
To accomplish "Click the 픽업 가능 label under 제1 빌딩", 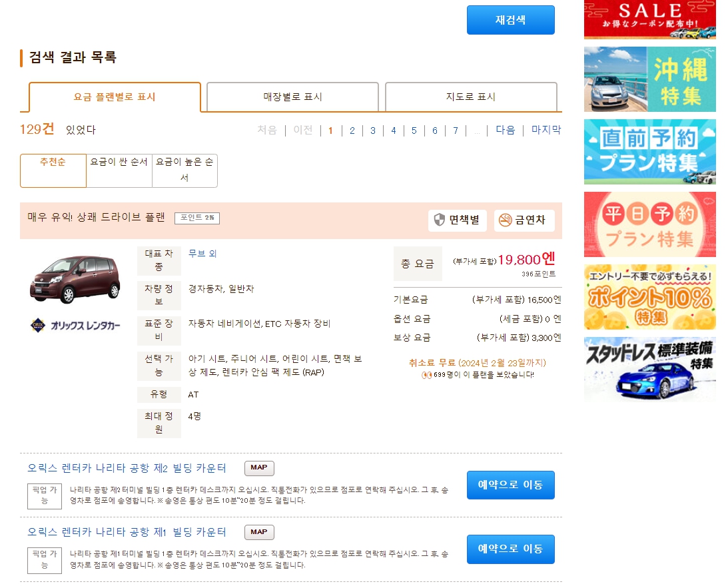I will (x=45, y=561).
